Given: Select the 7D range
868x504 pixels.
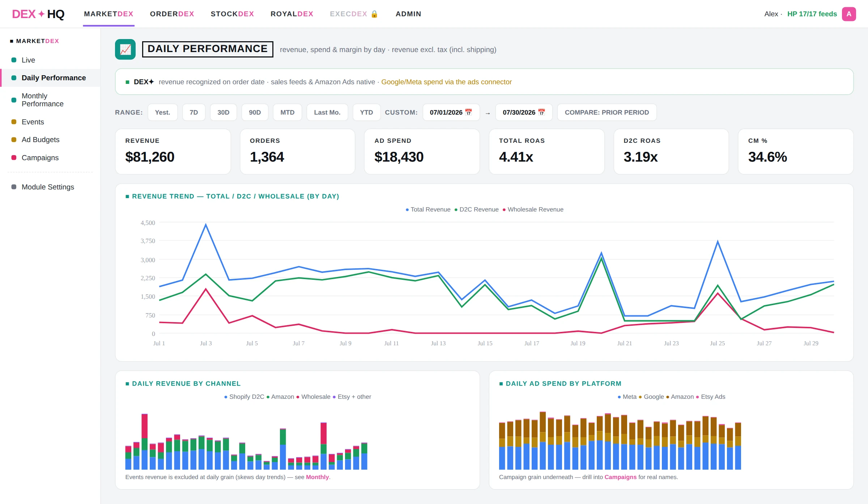Looking at the screenshot, I should coord(194,112).
